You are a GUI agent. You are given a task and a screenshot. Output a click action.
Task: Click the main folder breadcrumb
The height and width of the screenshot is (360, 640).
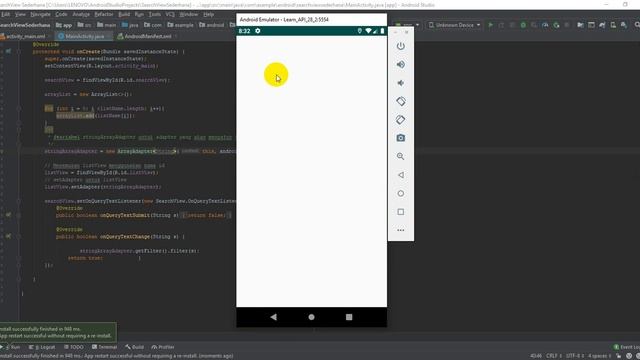107,25
